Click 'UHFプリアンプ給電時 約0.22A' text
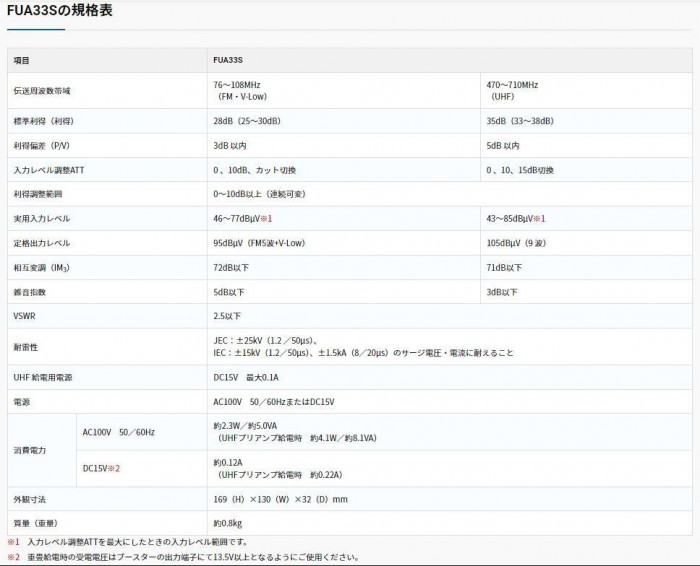 279,475
